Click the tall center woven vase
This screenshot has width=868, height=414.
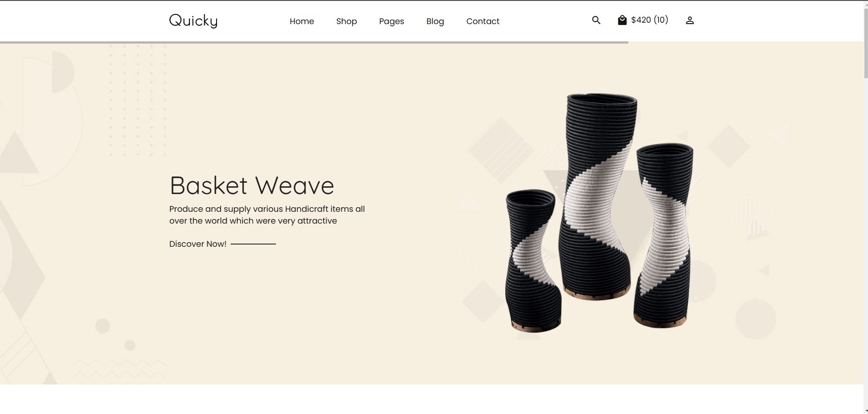(598, 196)
